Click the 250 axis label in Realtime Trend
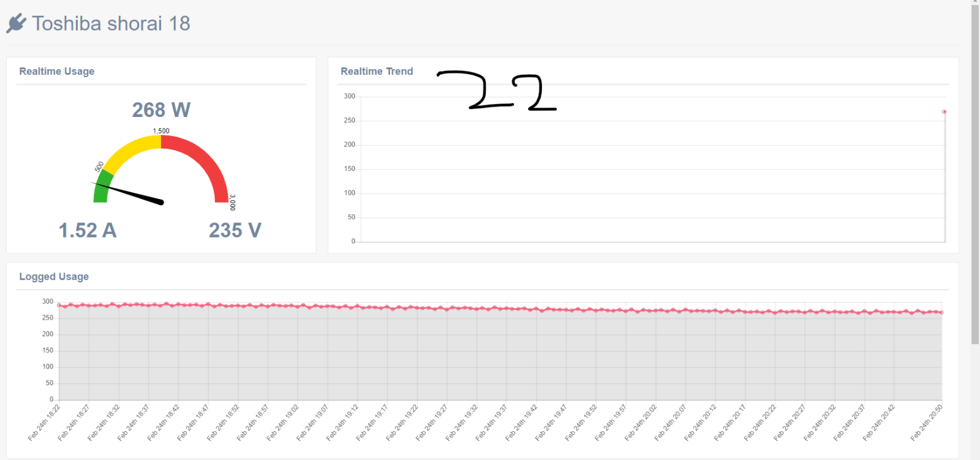The width and height of the screenshot is (980, 460). coord(349,121)
